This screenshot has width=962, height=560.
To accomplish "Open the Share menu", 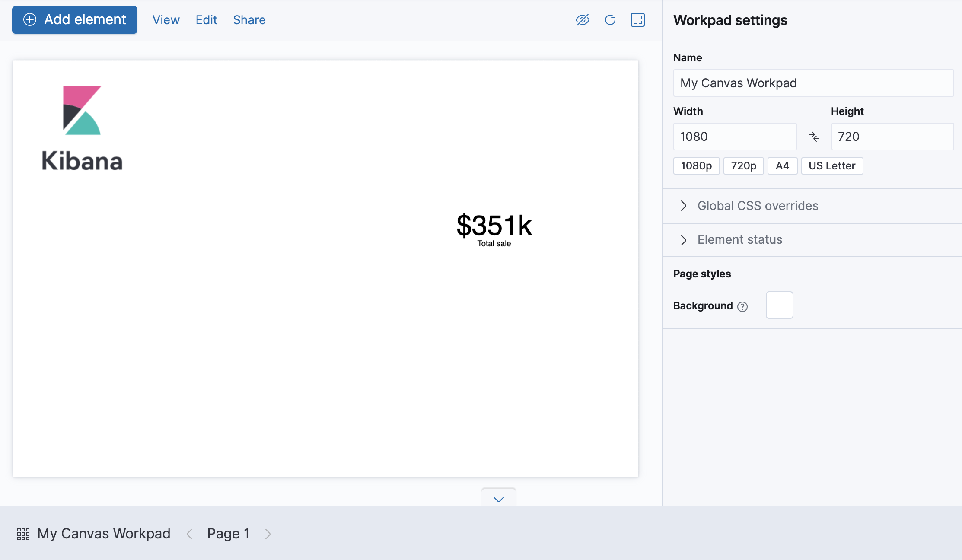I will click(249, 20).
